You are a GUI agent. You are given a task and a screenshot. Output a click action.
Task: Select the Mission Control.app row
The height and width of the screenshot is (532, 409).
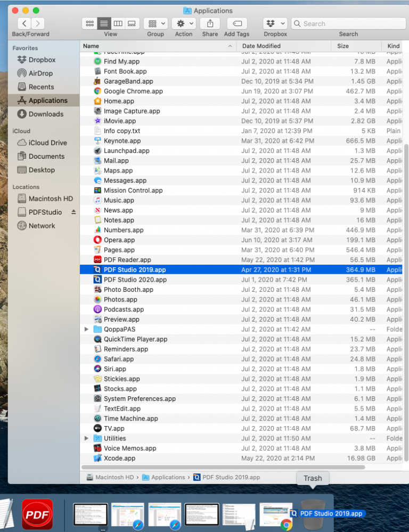tap(241, 190)
